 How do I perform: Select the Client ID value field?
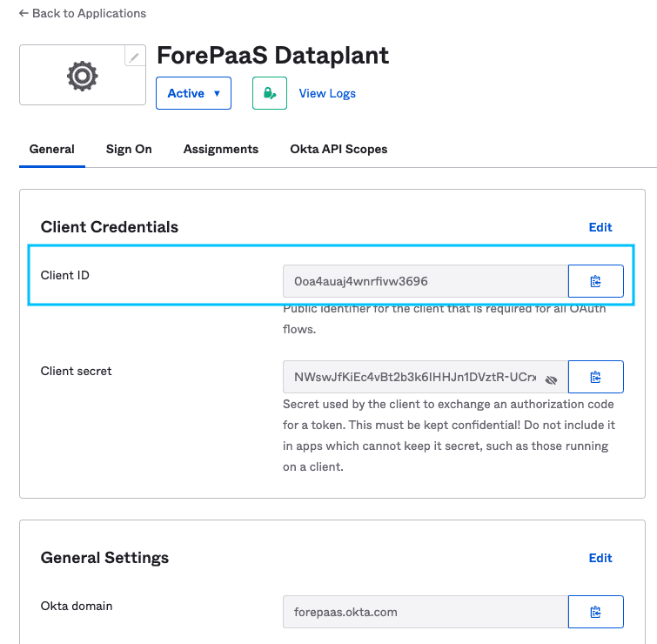pyautogui.click(x=426, y=281)
